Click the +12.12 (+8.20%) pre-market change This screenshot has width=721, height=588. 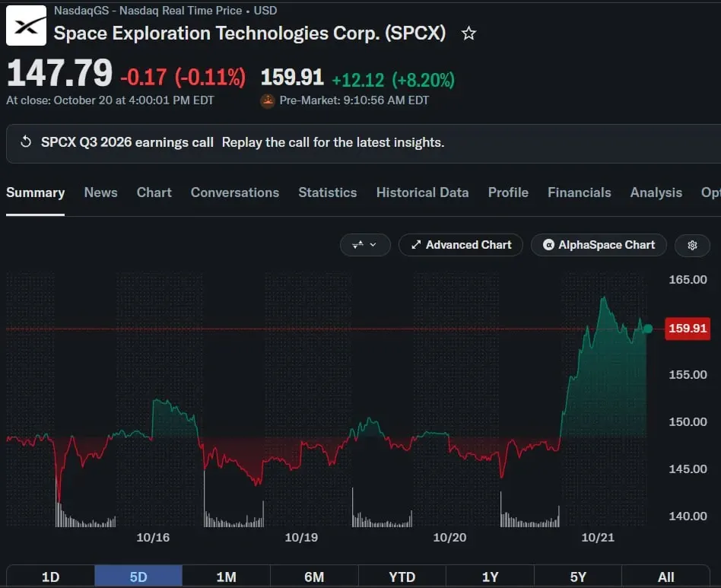(x=393, y=80)
